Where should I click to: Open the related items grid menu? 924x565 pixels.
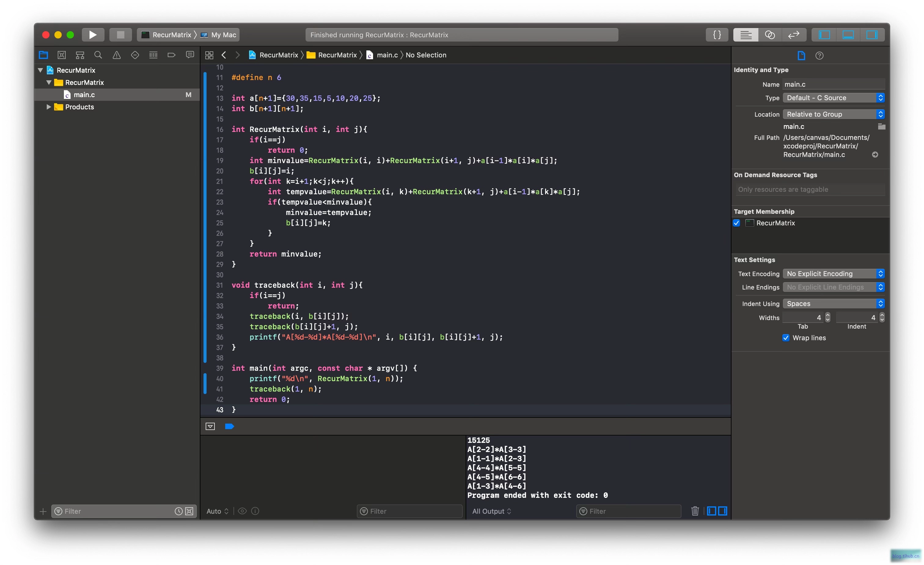pyautogui.click(x=209, y=55)
